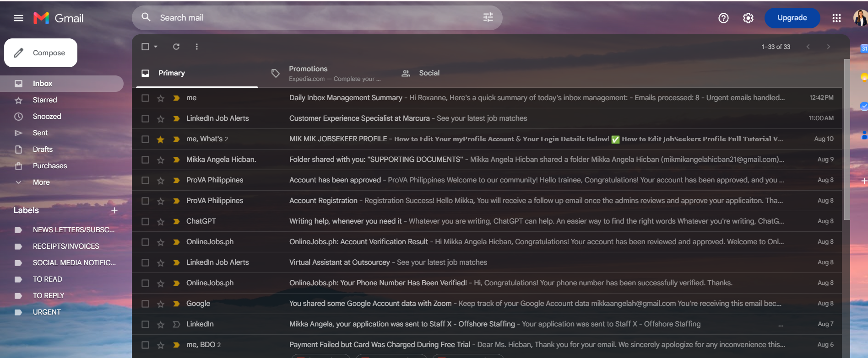Click the Compose button

click(41, 53)
